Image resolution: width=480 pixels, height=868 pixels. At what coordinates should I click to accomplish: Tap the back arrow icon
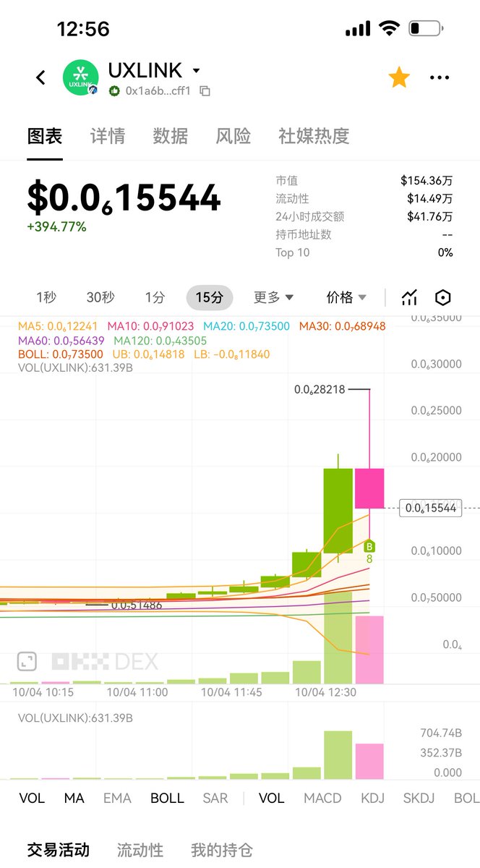pyautogui.click(x=40, y=77)
